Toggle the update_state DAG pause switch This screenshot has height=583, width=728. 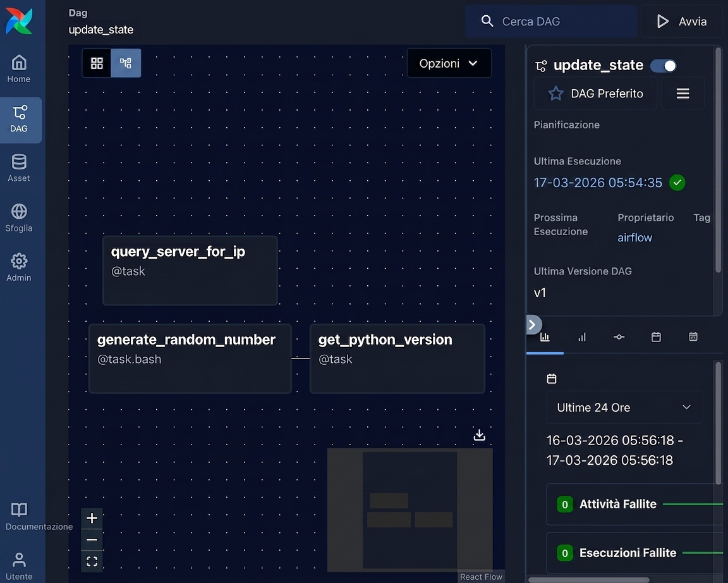click(x=663, y=66)
